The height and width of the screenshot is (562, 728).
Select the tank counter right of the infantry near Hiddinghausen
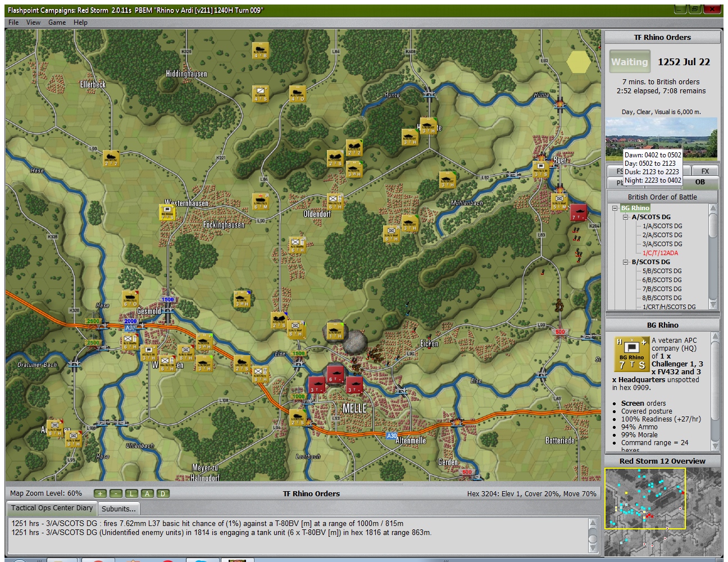click(x=297, y=94)
